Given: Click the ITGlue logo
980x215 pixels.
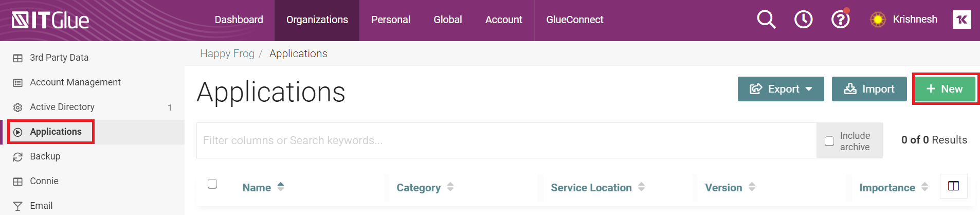Looking at the screenshot, I should (x=50, y=21).
